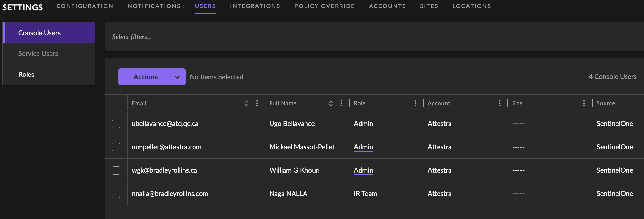The image size is (644, 219).
Task: Open Site column three-dot menu
Action: [584, 103]
